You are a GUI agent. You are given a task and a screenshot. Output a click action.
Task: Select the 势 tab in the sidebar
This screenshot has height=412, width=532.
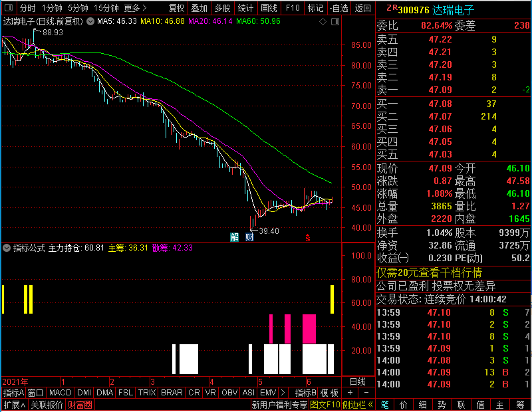(442, 405)
